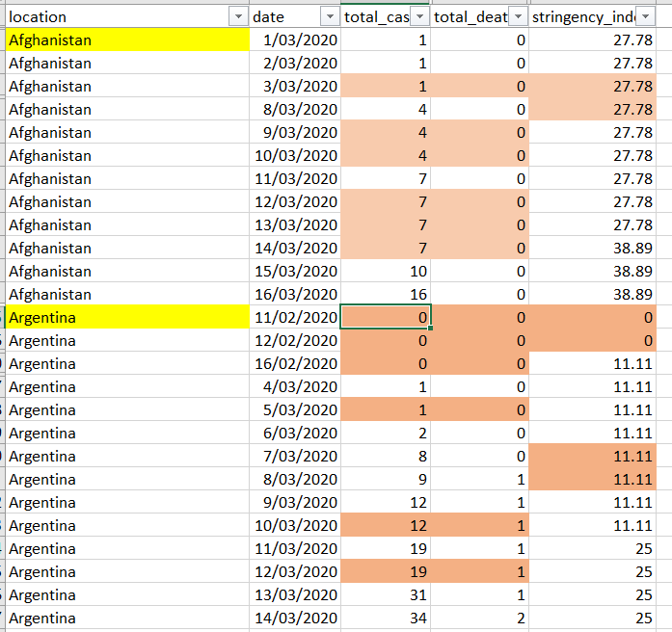Click the Afghanistan date cell 12/03/2020
The height and width of the screenshot is (632, 672).
(x=295, y=201)
